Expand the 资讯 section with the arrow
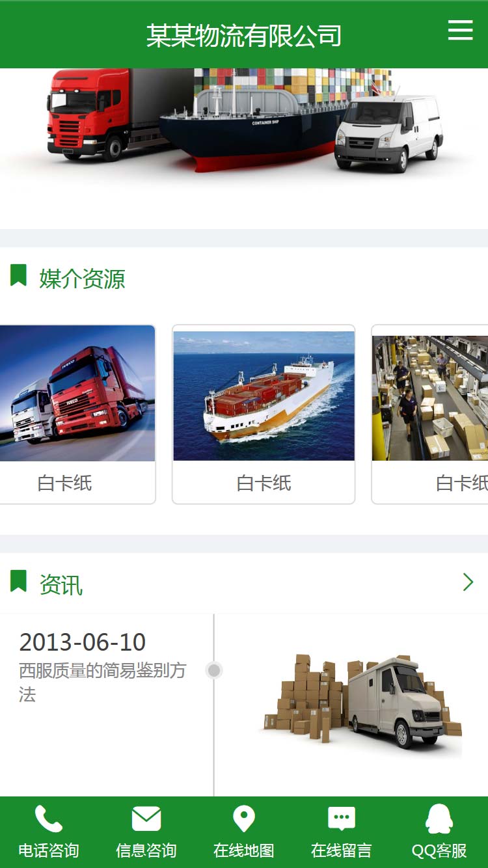The height and width of the screenshot is (868, 488). pos(468,582)
